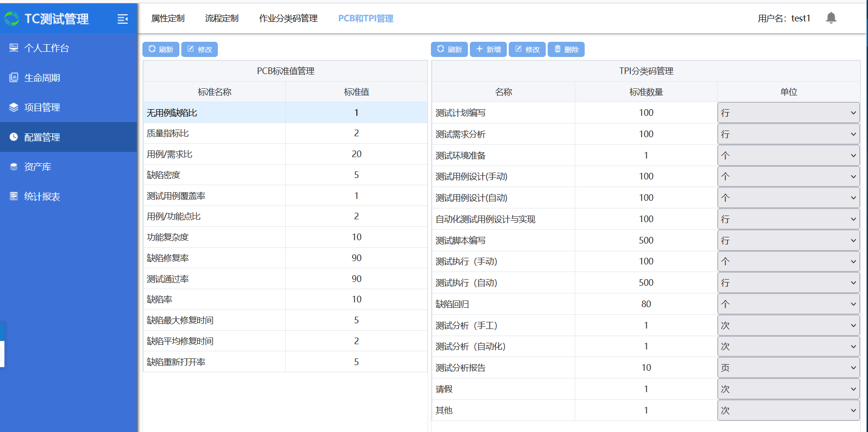The width and height of the screenshot is (868, 432).
Task: Open the 作业分类码管理 tab
Action: click(288, 19)
